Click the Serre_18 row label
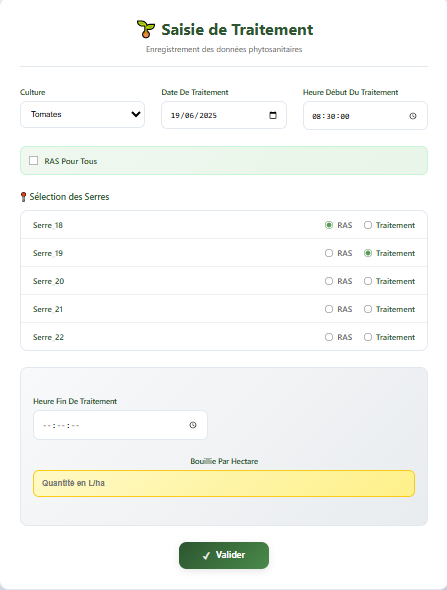The height and width of the screenshot is (590, 447). pyautogui.click(x=48, y=225)
